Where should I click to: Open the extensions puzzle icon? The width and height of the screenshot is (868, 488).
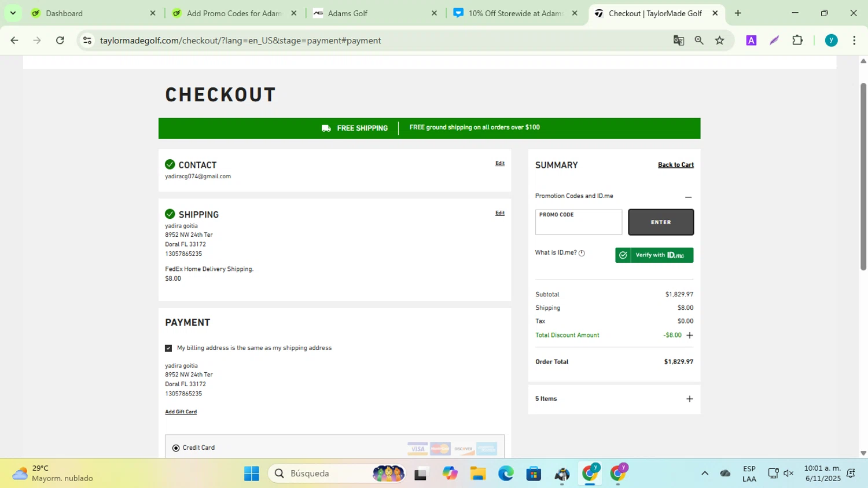[x=797, y=41]
